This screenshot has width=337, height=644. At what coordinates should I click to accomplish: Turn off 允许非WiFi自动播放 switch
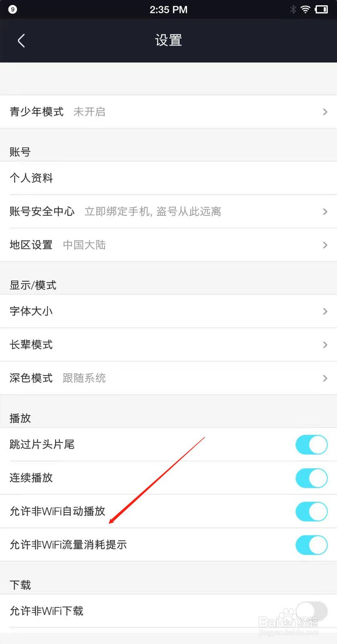coord(312,511)
